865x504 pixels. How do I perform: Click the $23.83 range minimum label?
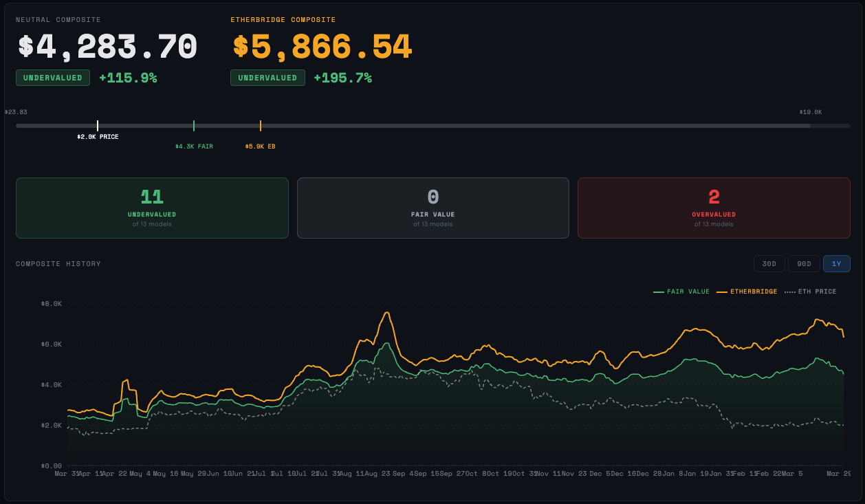pyautogui.click(x=16, y=112)
